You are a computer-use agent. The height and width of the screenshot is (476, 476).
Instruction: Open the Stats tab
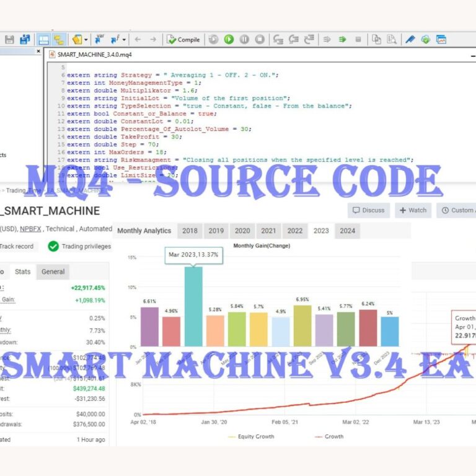tap(23, 271)
